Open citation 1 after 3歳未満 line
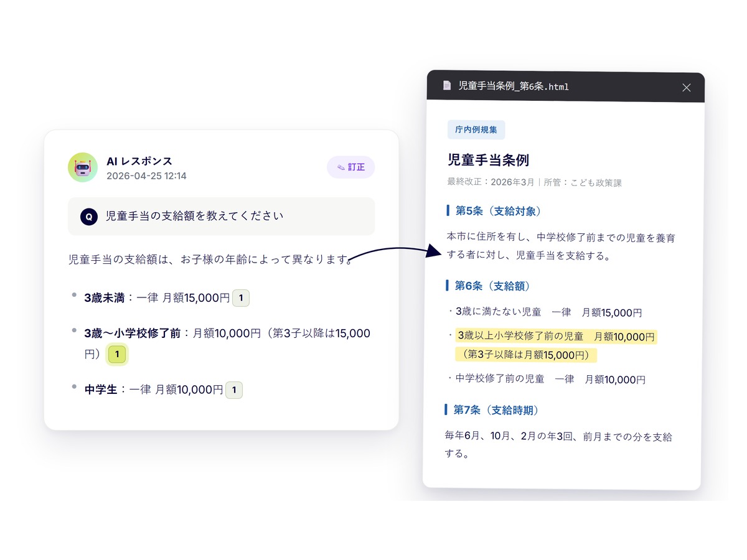The width and height of the screenshot is (747, 560). tap(241, 298)
